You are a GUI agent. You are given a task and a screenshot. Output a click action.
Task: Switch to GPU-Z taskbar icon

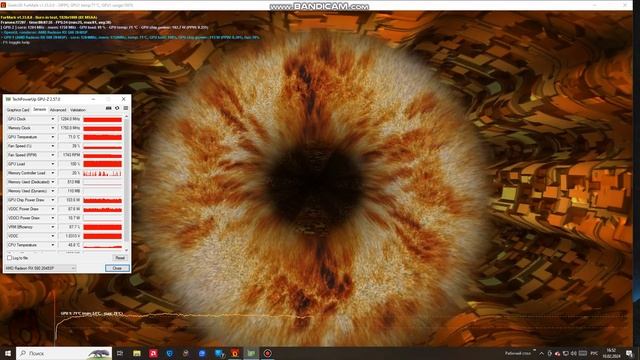[251, 353]
